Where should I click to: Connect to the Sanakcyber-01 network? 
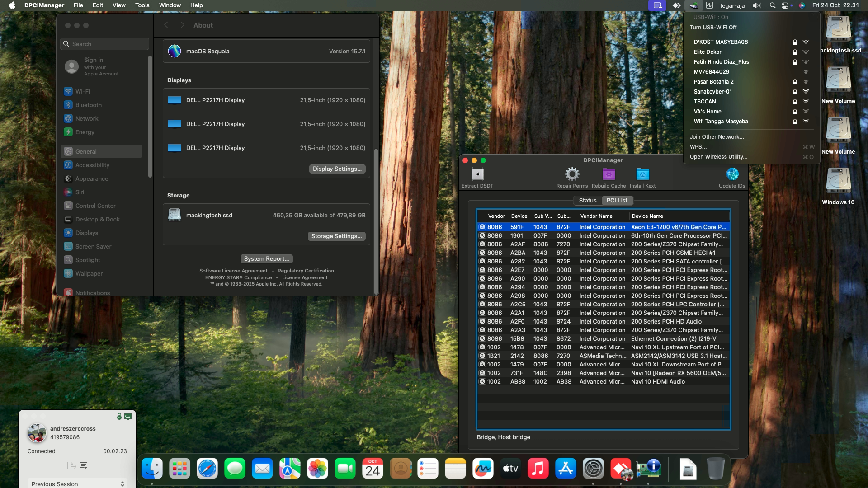pyautogui.click(x=752, y=92)
